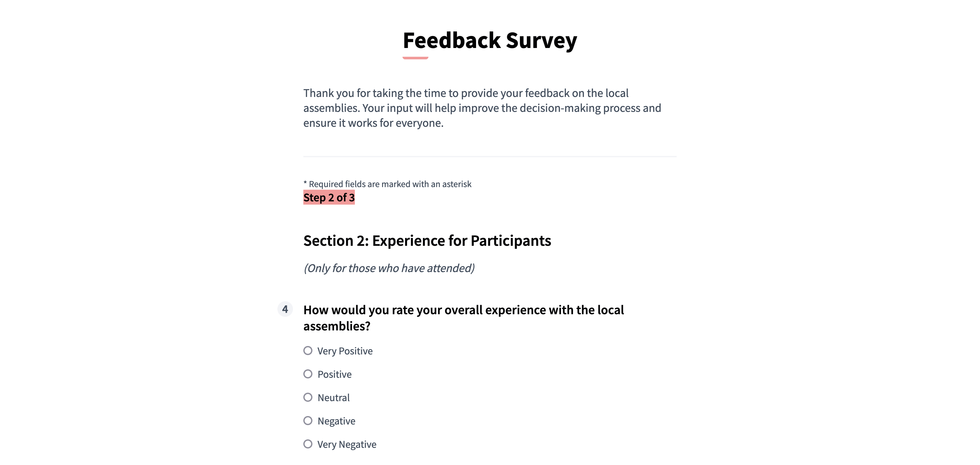Viewport: 980px width, 465px height.
Task: Select the Very Positive radio circle
Action: pyautogui.click(x=308, y=351)
